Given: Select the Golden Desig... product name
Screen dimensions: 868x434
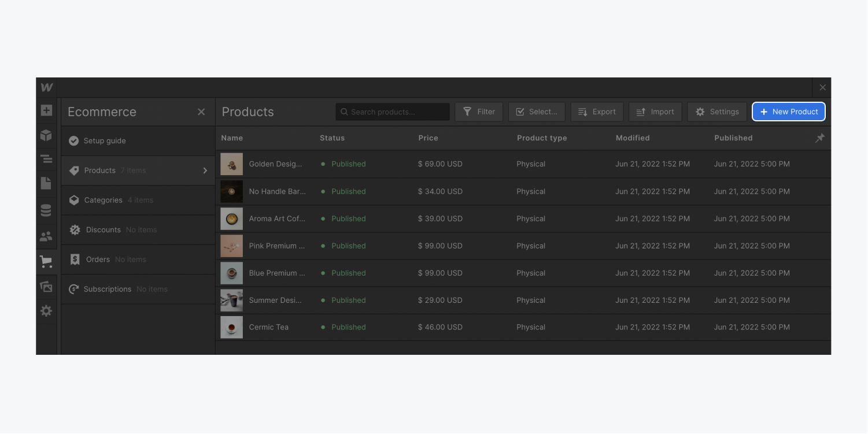Looking at the screenshot, I should 275,164.
